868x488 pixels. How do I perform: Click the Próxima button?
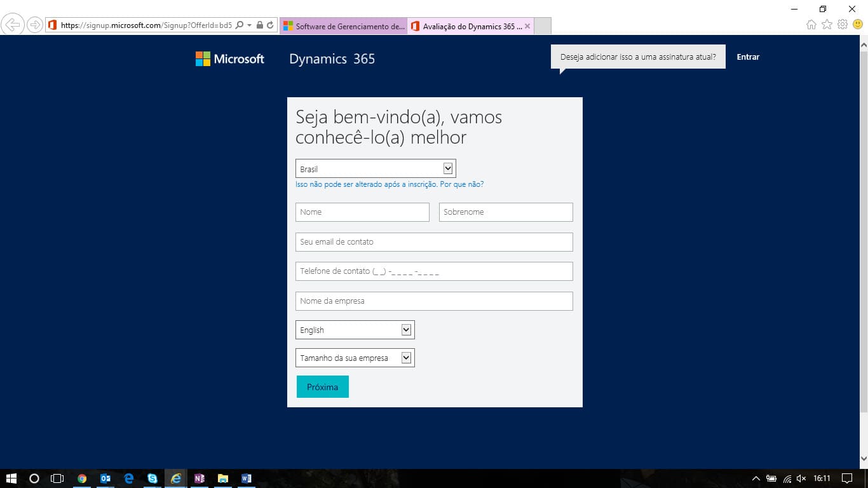(322, 386)
